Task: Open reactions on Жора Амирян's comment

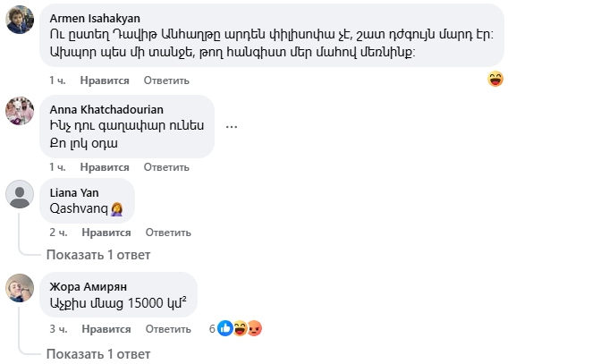Action: coord(239,328)
